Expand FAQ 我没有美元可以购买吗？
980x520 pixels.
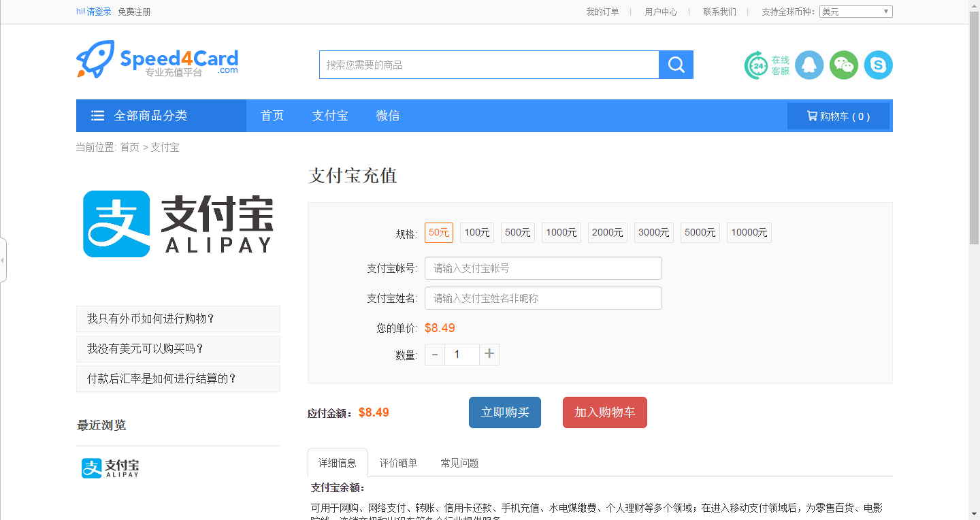[x=178, y=348]
